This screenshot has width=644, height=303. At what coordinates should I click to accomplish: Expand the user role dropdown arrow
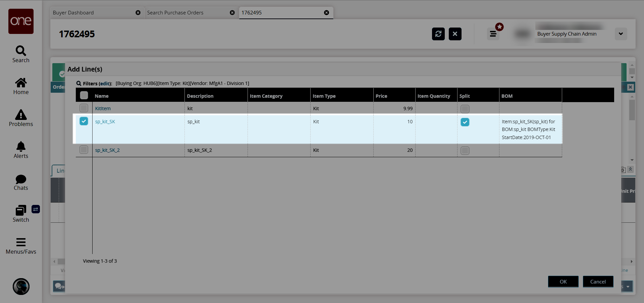point(621,34)
